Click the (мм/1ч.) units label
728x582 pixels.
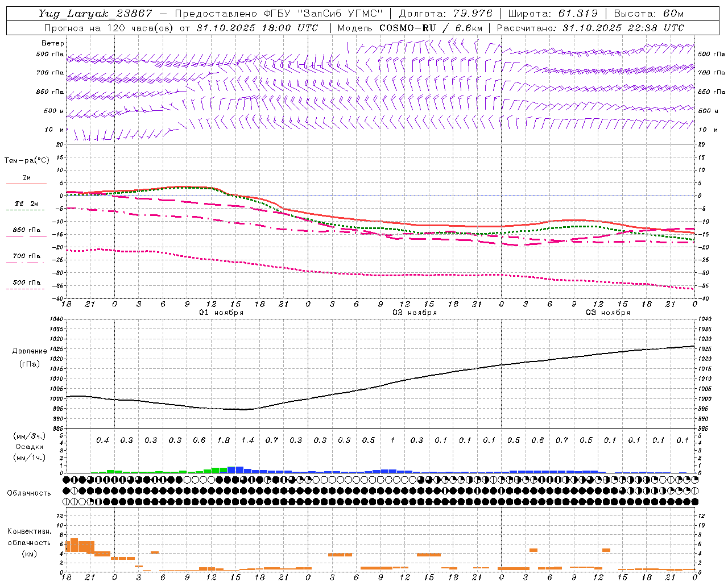coord(30,458)
